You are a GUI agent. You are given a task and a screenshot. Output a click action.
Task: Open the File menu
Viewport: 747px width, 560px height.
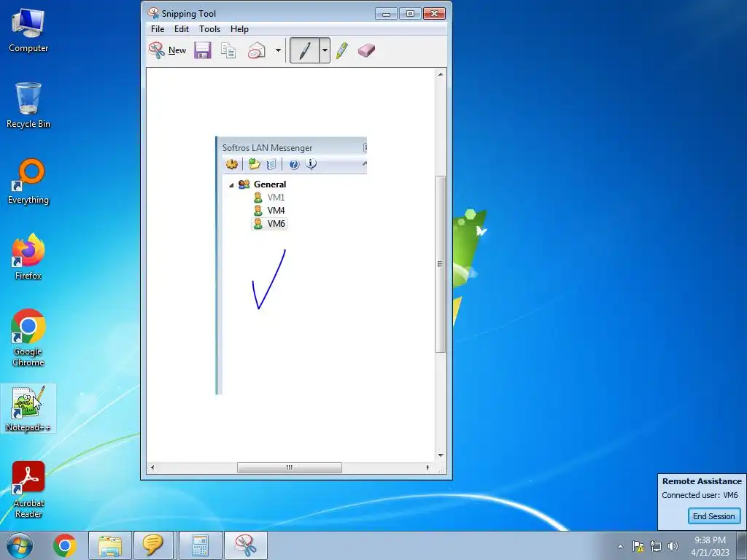tap(158, 29)
